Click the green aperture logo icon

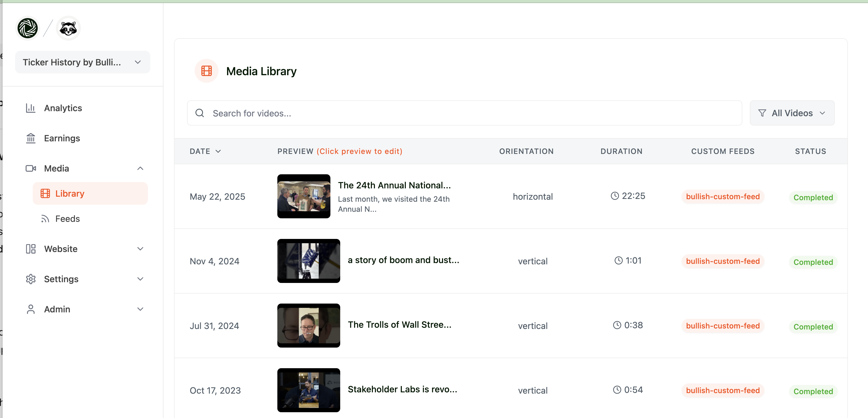click(x=28, y=28)
